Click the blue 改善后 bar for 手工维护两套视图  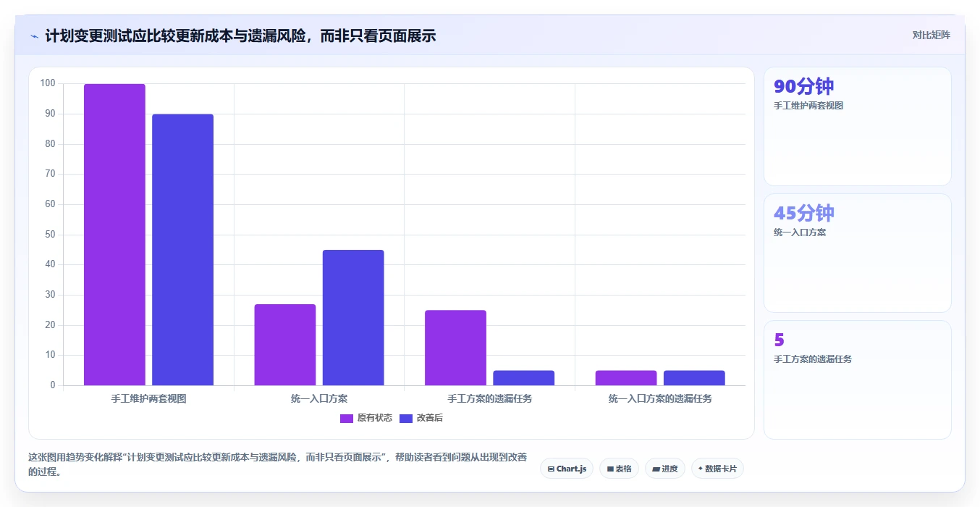[182, 250]
